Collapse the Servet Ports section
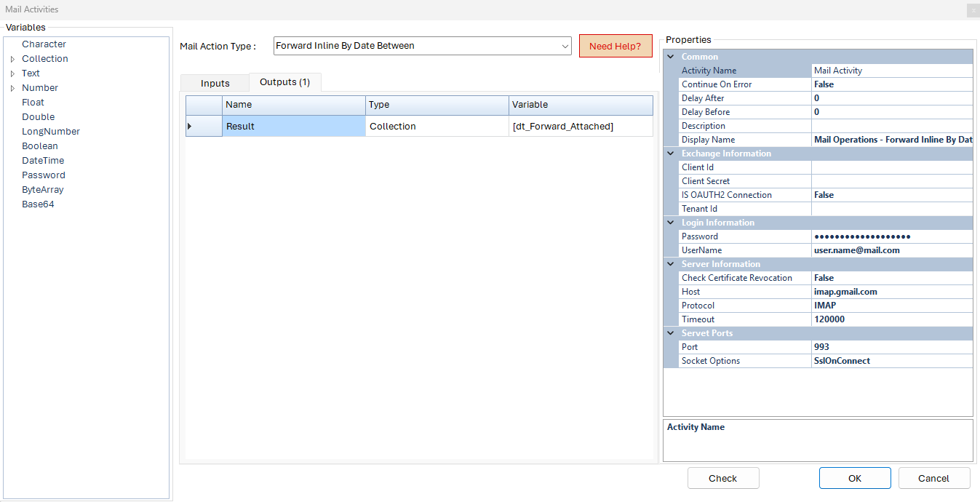980x502 pixels. 670,333
